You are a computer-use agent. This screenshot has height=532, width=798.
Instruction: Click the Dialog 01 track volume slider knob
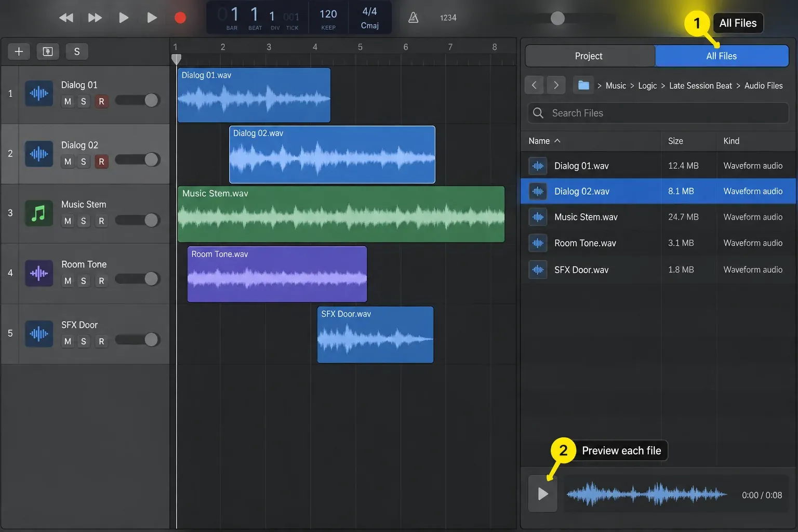(151, 100)
